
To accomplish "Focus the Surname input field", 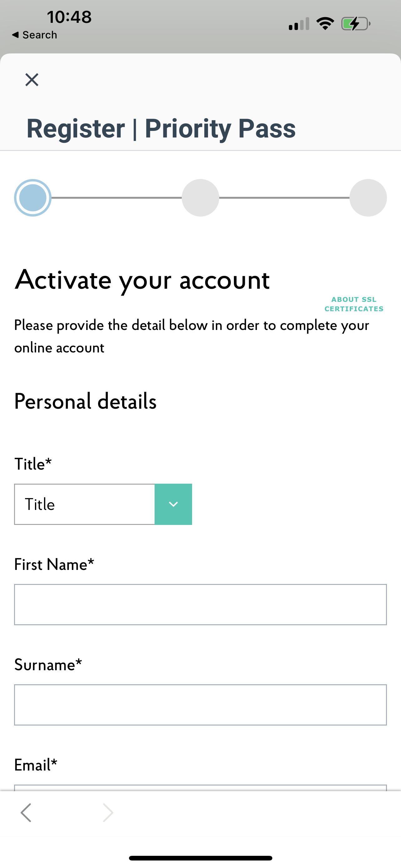I will coord(200,705).
